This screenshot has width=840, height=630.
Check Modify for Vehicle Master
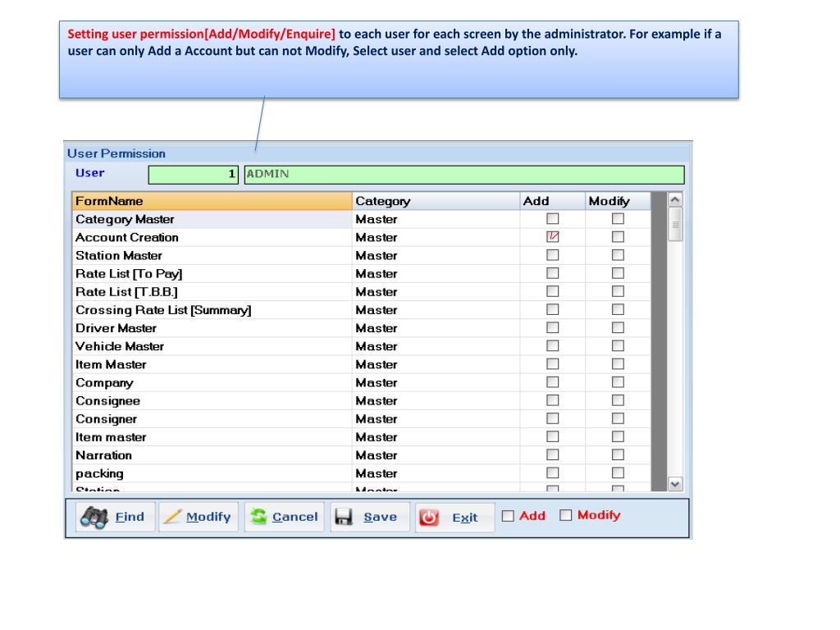coord(618,346)
